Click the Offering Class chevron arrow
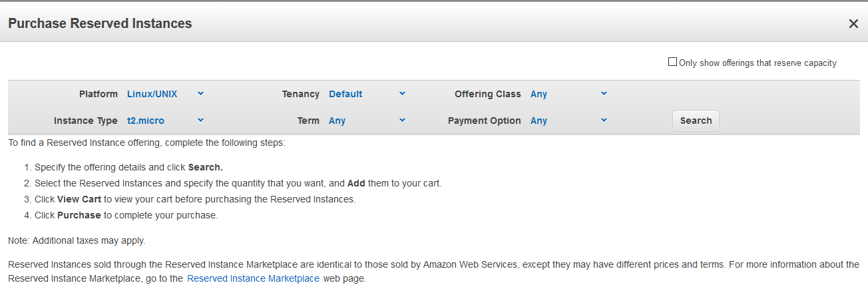 click(x=604, y=94)
